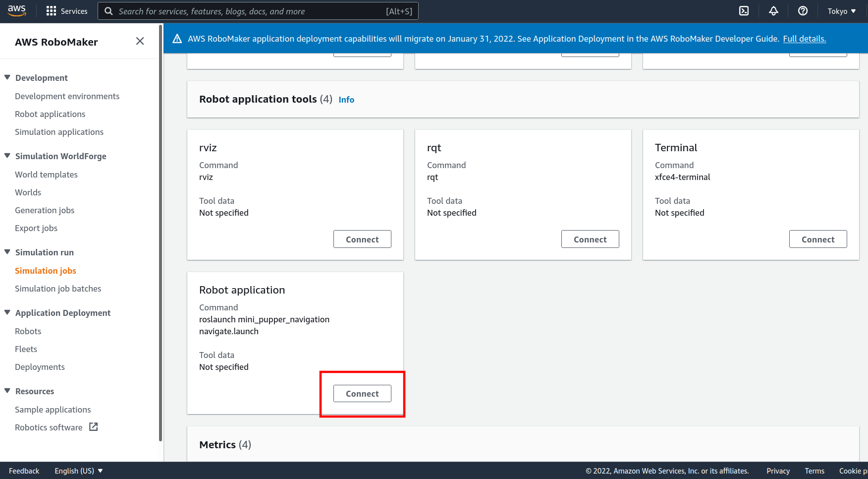
Task: Open Deployments page
Action: [x=40, y=367]
